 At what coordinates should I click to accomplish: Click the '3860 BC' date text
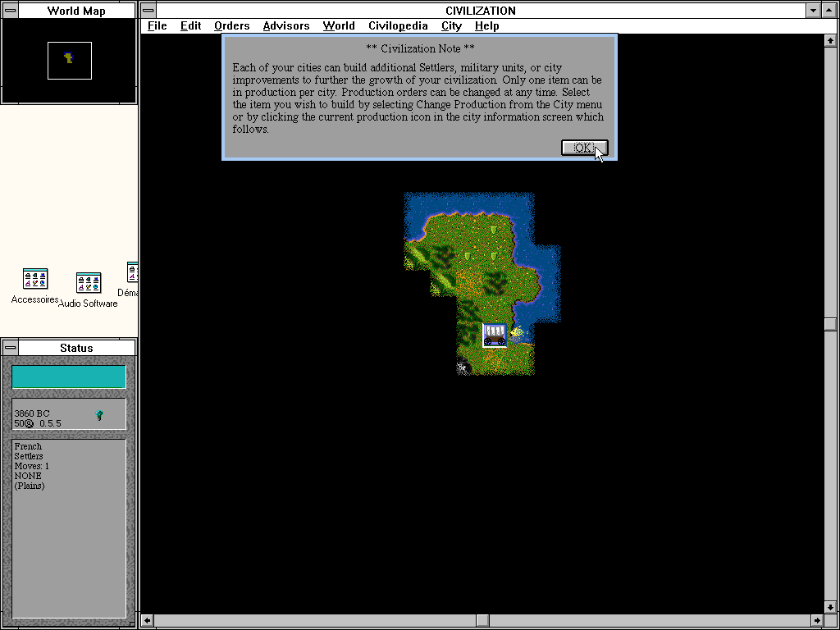[32, 413]
